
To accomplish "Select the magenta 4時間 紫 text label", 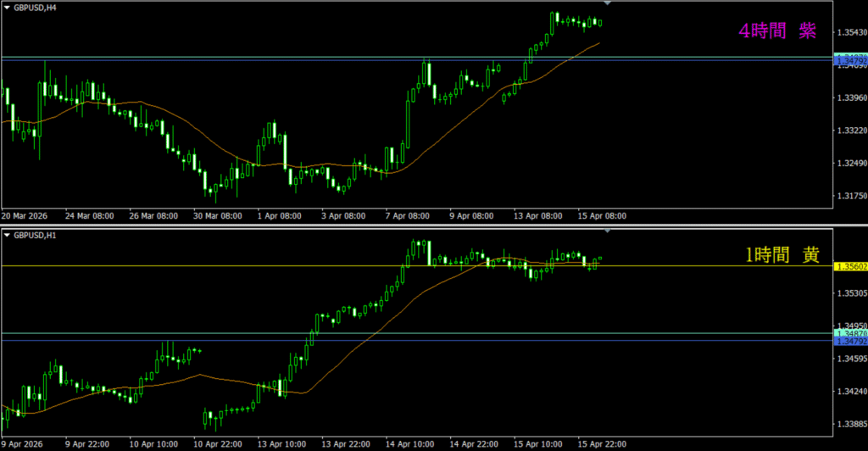I will point(777,31).
